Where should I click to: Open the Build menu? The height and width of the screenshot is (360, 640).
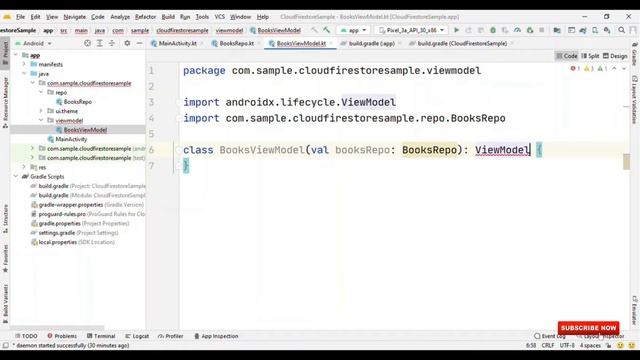(168, 17)
